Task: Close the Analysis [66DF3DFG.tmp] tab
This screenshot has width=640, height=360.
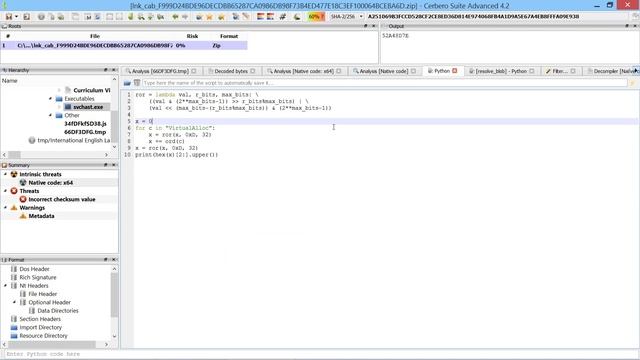Action: pyautogui.click(x=194, y=71)
